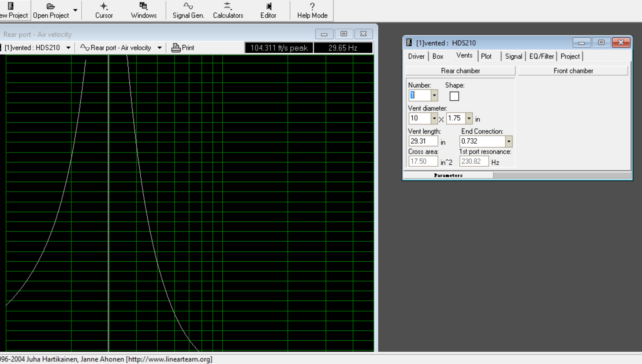Click the vent Number field

tap(420, 95)
